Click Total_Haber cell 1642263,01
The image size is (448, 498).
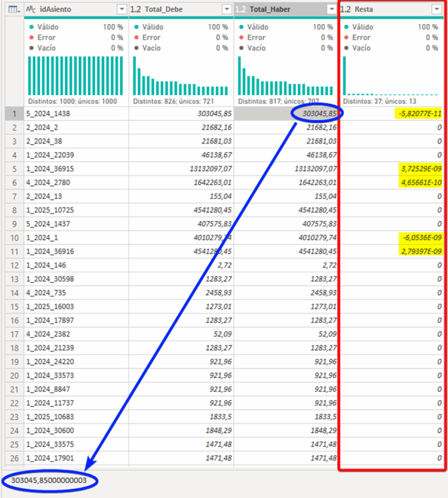[x=286, y=183]
